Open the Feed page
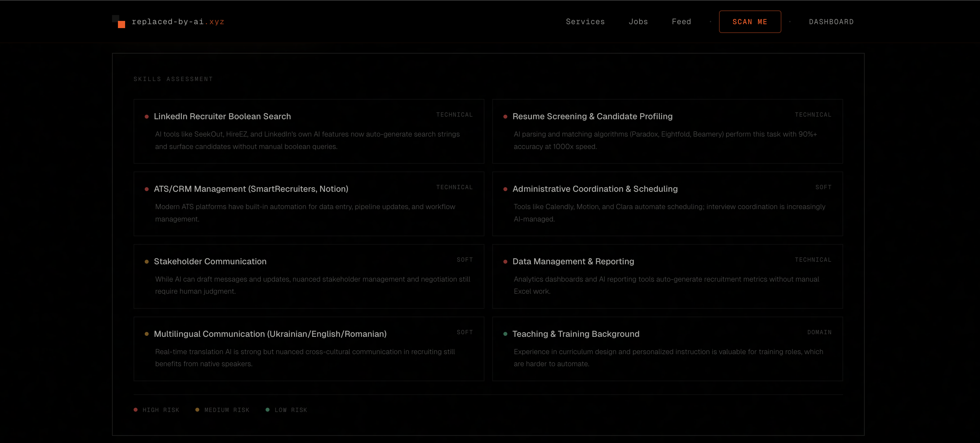Screen dimensions: 980x443 (681, 22)
